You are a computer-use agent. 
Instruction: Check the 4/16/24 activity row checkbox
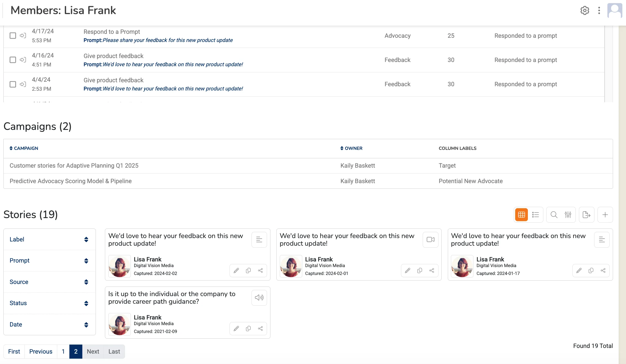(x=13, y=60)
